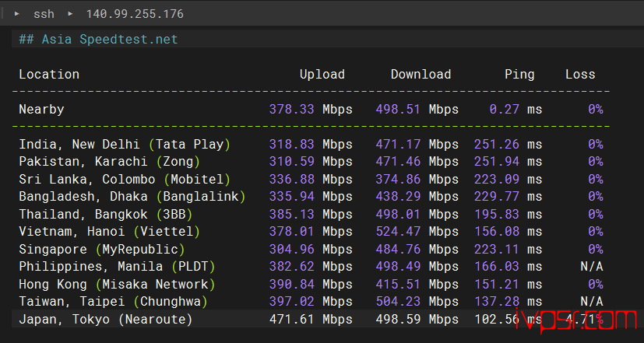Click the Loss column header
The image size is (644, 343).
[580, 75]
